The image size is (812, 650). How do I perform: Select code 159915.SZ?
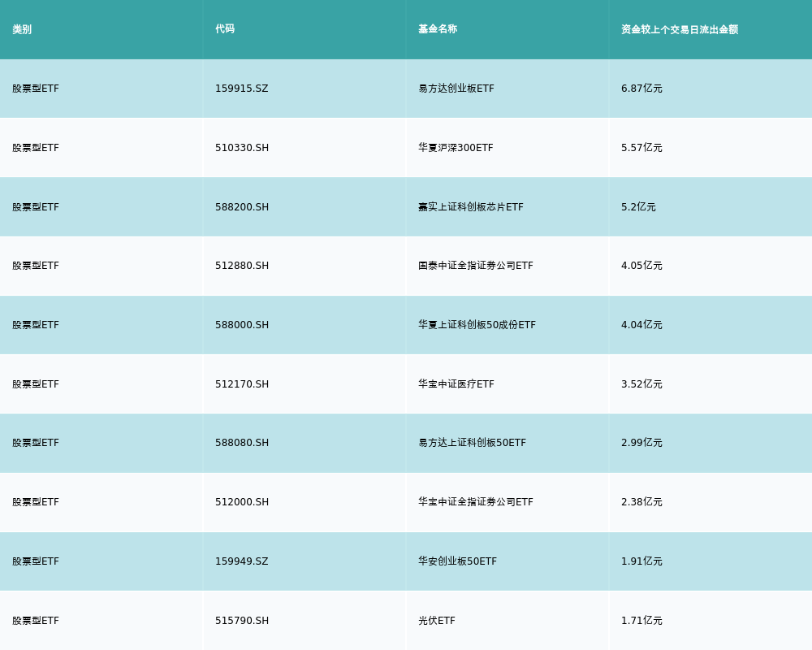pos(242,89)
